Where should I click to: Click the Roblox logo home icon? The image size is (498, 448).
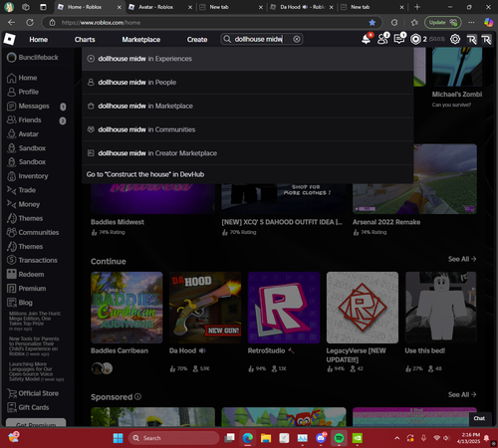pos(10,39)
